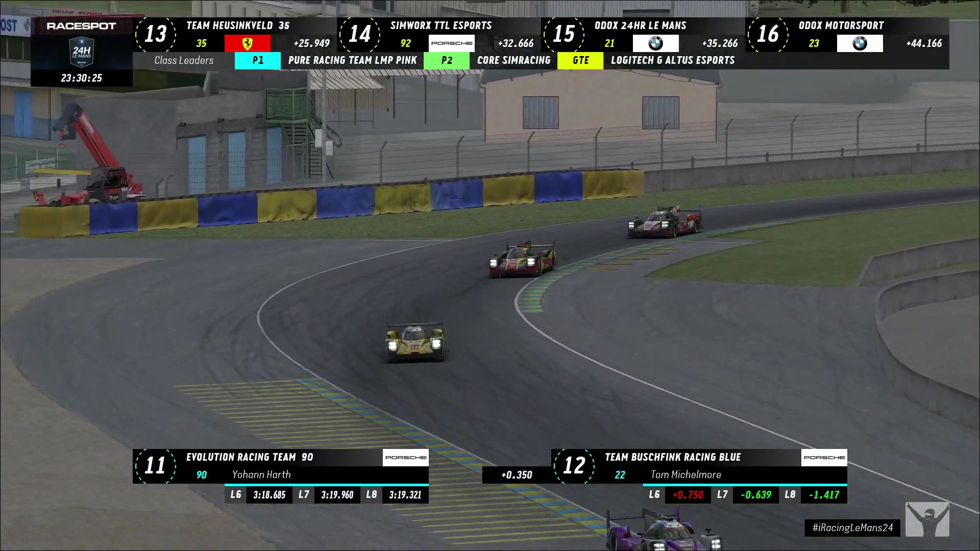The image size is (980, 551).
Task: Click the Porsche logo on Team Buschfink panel
Action: click(824, 458)
